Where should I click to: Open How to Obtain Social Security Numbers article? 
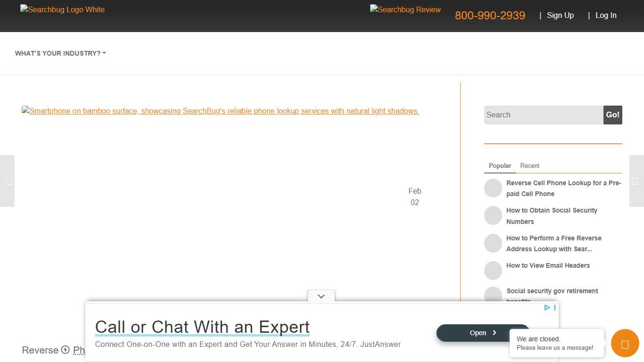[552, 216]
